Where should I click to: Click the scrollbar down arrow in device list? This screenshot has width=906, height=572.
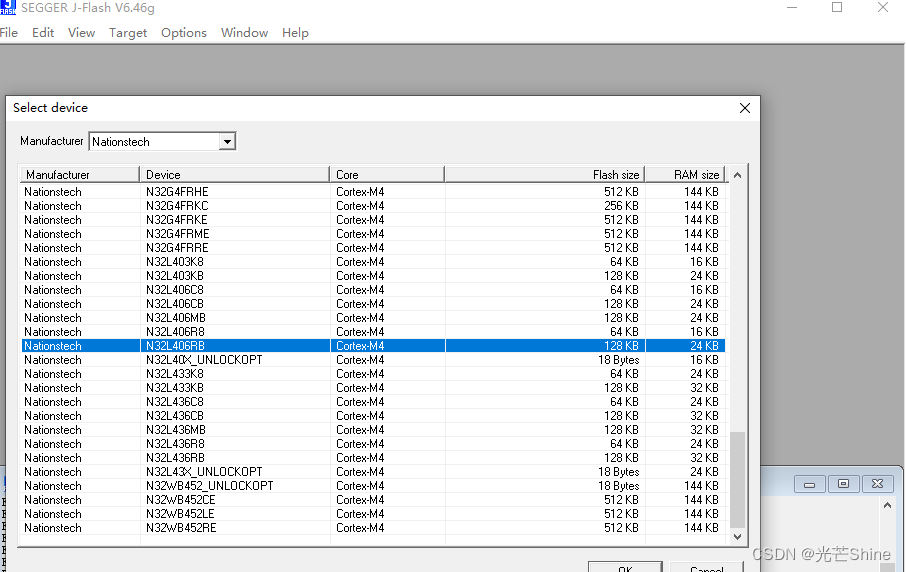tap(737, 537)
